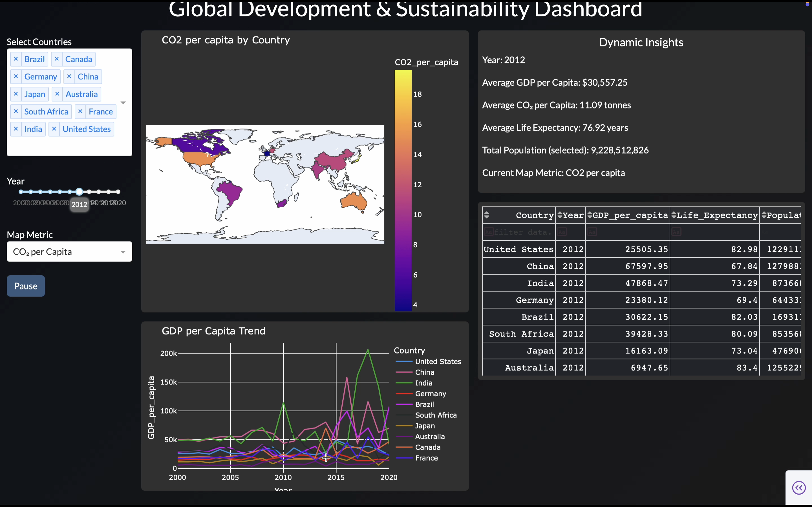Toggle case-sensitive filter for Year column
Image resolution: width=812 pixels, height=507 pixels.
click(x=562, y=232)
